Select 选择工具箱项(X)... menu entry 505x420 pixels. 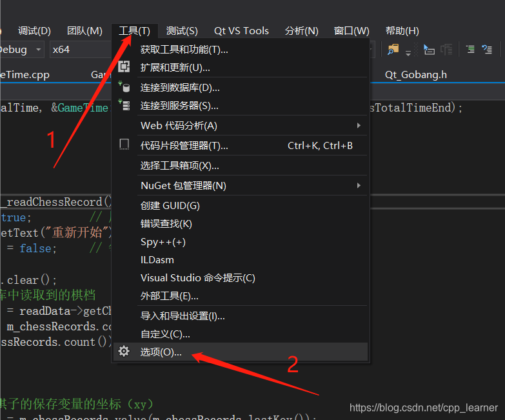[x=241, y=166]
